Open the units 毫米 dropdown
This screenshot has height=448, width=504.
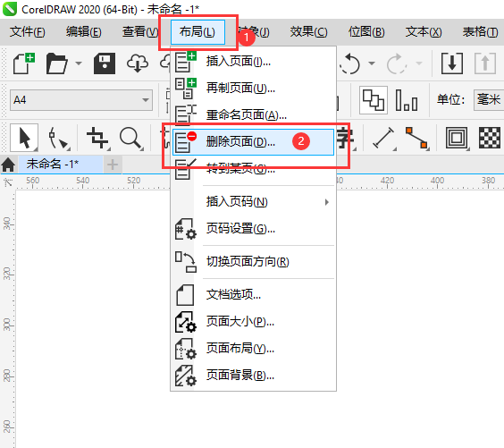[x=489, y=100]
